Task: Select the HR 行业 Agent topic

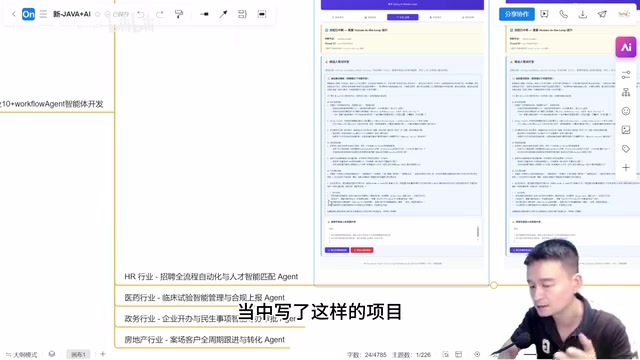Action: [x=211, y=276]
